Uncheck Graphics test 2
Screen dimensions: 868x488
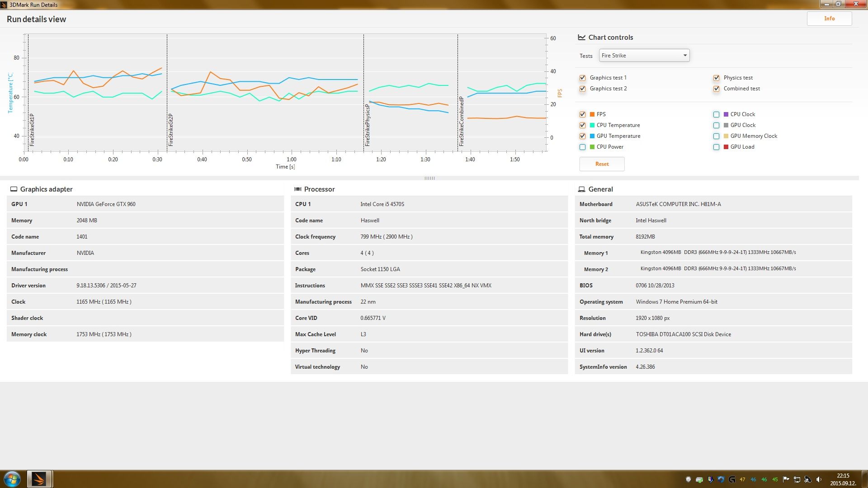pos(582,89)
